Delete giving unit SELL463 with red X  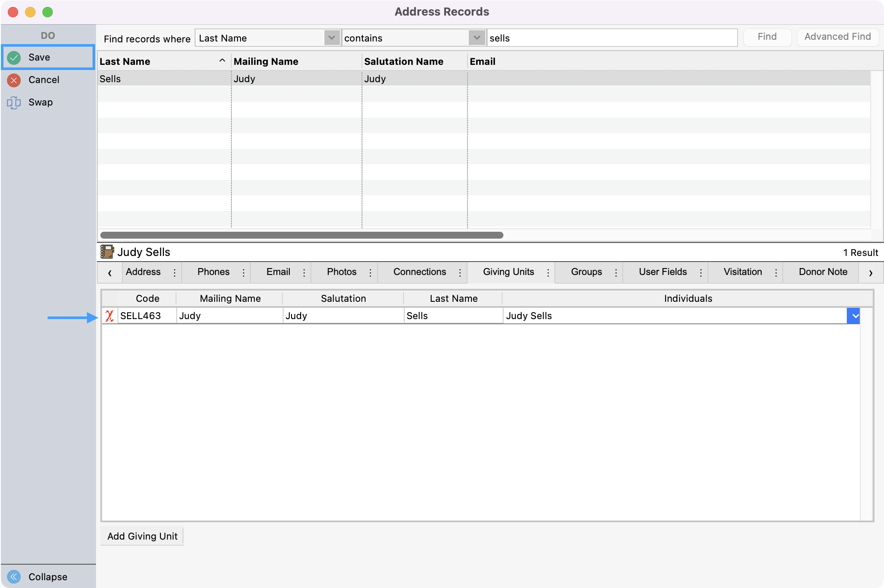[109, 316]
